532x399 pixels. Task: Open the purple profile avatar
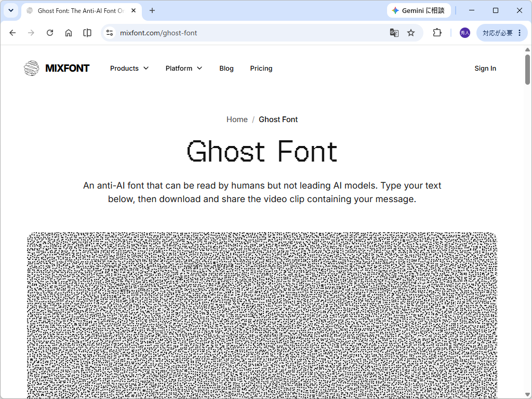(x=465, y=33)
